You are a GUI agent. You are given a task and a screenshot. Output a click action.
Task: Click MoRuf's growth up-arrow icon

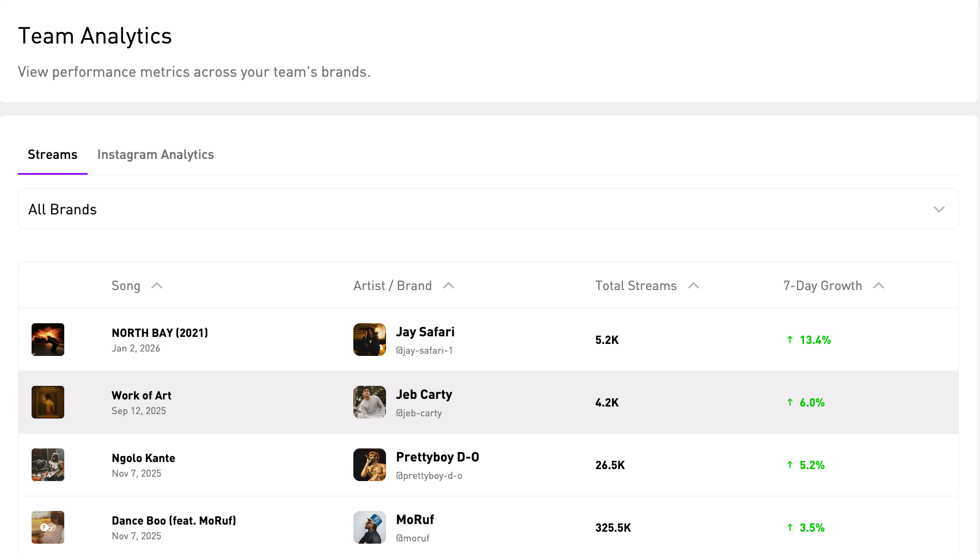click(790, 528)
